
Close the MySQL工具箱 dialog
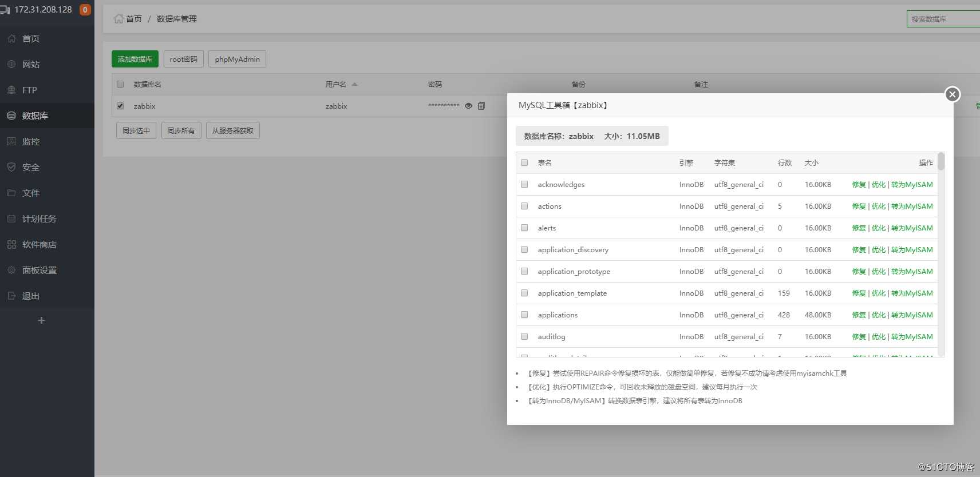tap(953, 94)
